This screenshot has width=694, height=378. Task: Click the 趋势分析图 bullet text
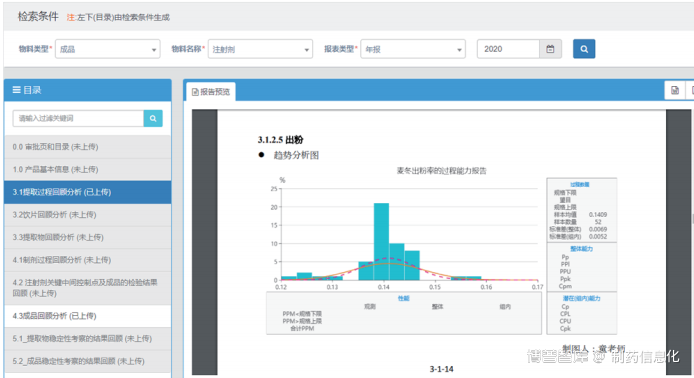tap(296, 155)
